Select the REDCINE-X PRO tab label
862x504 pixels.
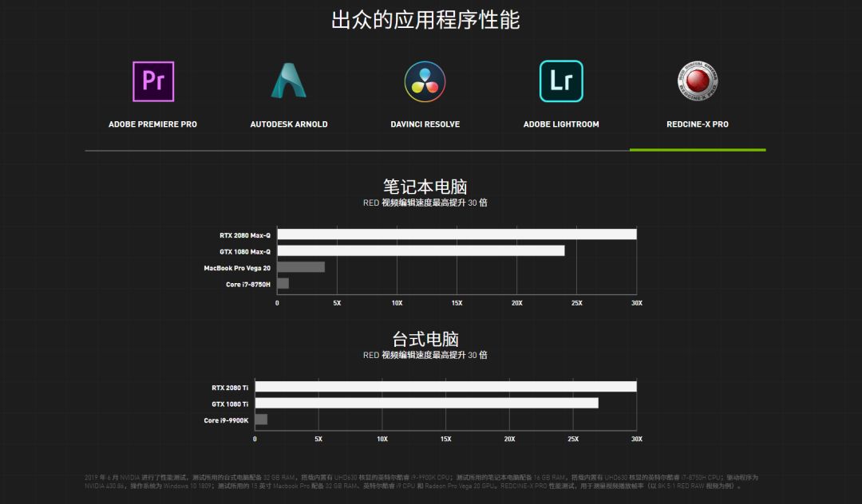coord(698,124)
